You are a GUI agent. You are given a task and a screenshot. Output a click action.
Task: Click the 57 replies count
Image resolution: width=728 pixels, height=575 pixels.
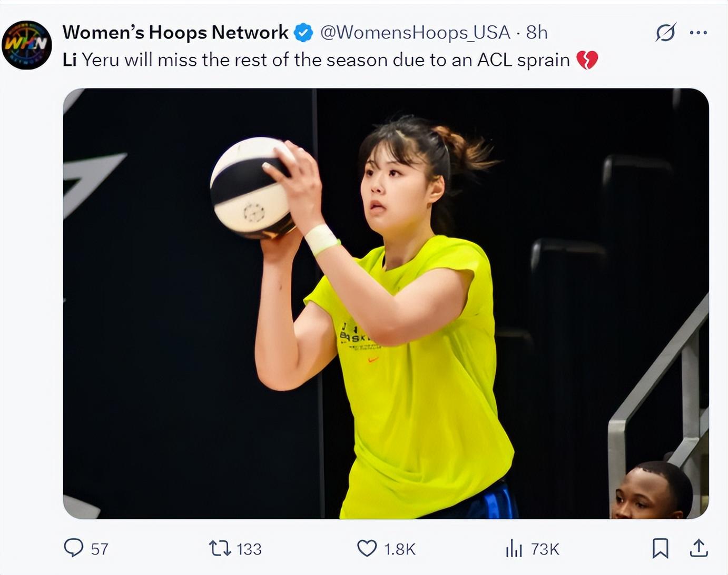point(100,549)
